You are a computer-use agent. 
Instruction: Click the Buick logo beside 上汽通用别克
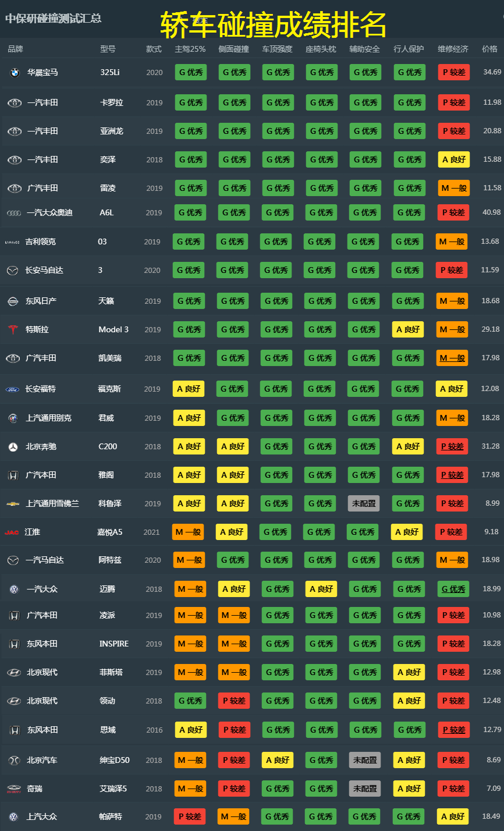(x=13, y=418)
